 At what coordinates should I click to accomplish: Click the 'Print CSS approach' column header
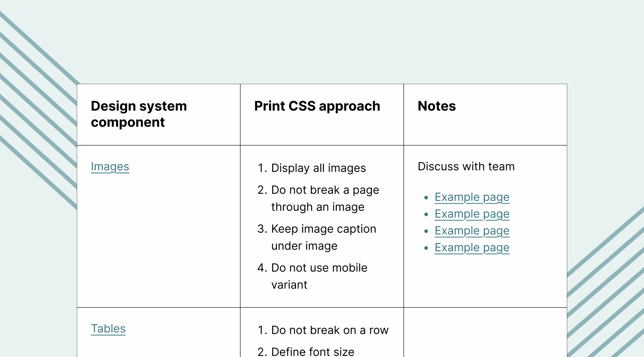coord(317,106)
